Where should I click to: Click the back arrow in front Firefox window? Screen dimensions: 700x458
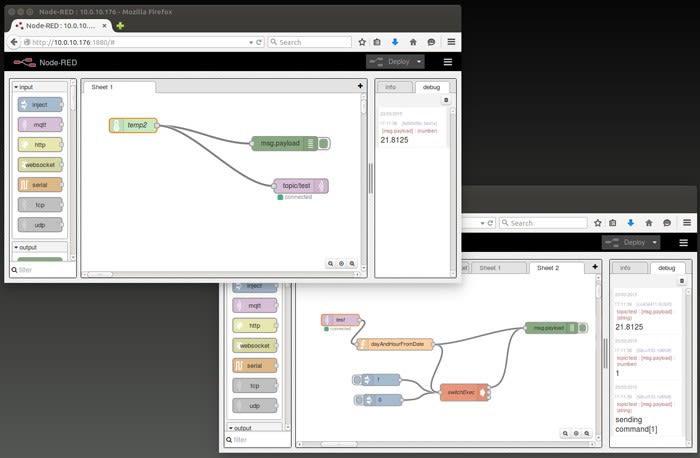[x=14, y=42]
